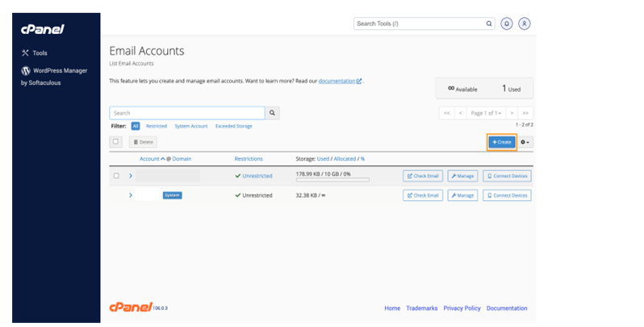Expand the System account row chevron

pos(130,195)
